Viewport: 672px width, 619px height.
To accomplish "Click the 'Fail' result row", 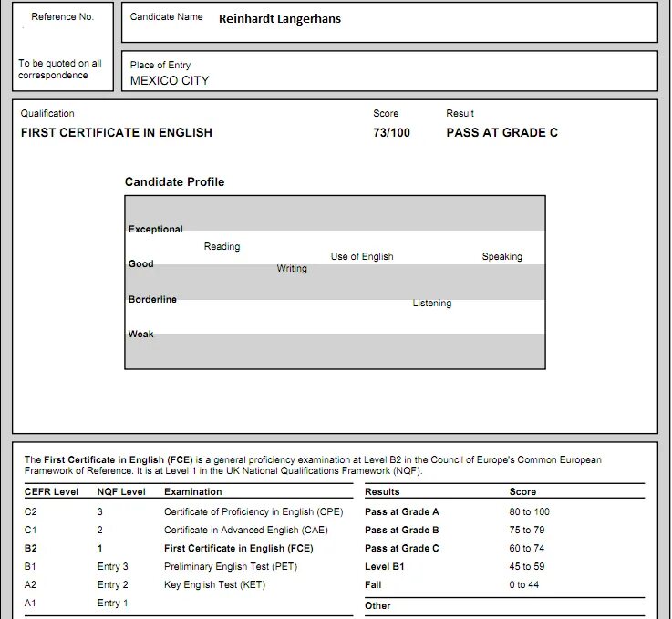I will [x=373, y=584].
